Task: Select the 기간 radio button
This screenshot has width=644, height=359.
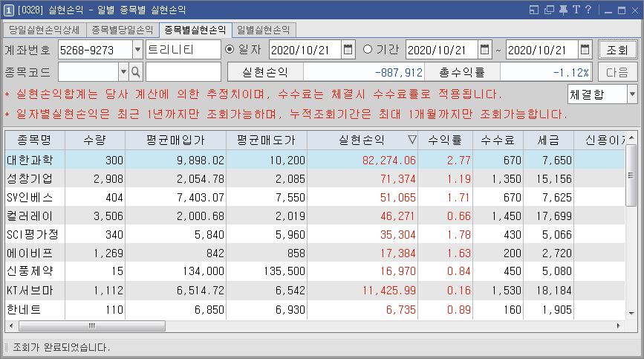Action: tap(368, 49)
